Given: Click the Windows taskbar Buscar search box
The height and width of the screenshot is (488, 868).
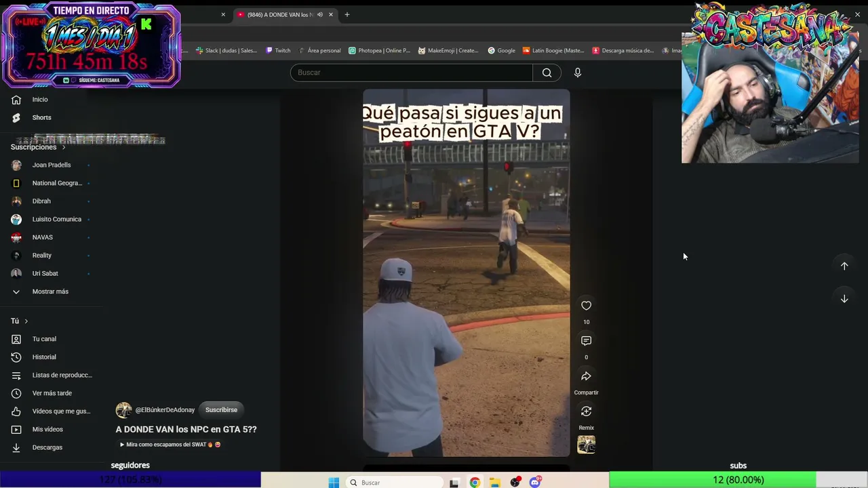Looking at the screenshot, I should pos(393,483).
